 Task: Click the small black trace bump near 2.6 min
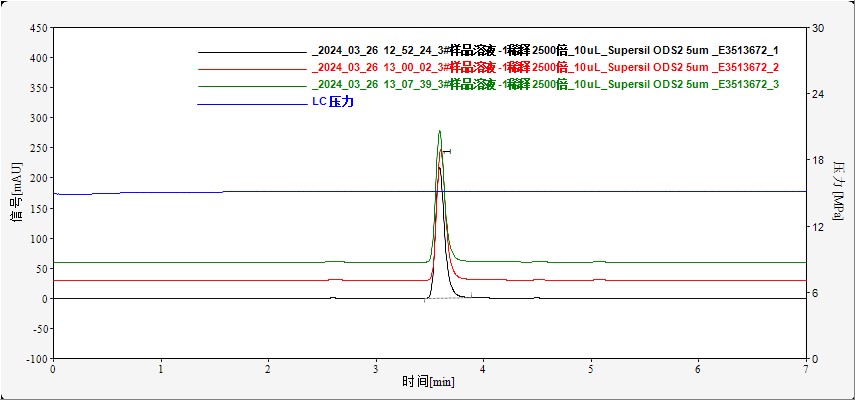click(333, 297)
